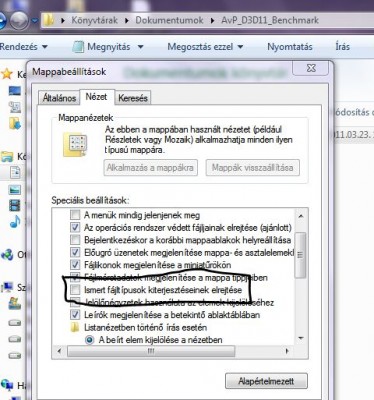Viewport: 374px width, 400px height.
Task: Click Nyomtatás in the Explorer toolbar
Action: coord(290,47)
